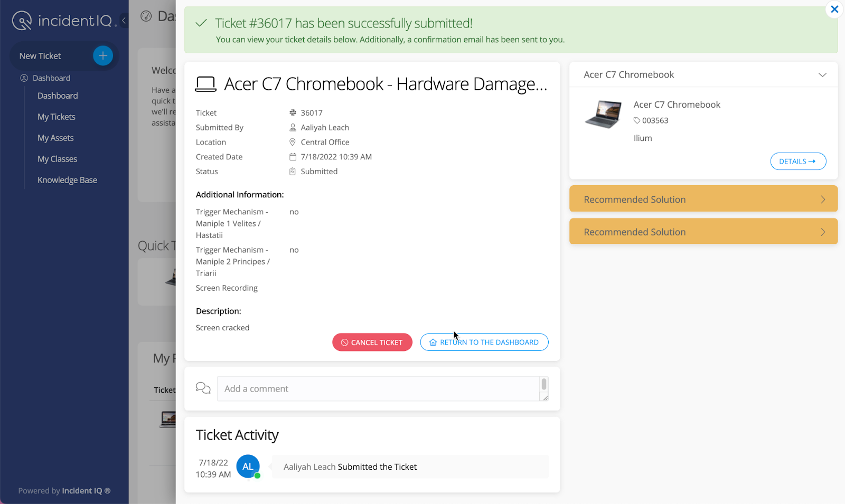Click the Screen Recording label
This screenshot has height=504, width=845.
tap(227, 288)
